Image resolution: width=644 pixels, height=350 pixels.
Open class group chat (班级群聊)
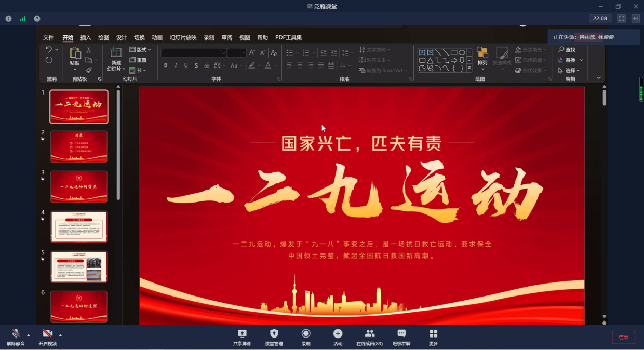tap(401, 334)
